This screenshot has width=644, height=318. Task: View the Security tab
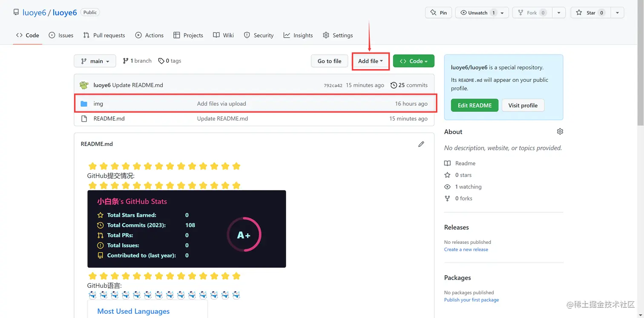[259, 35]
